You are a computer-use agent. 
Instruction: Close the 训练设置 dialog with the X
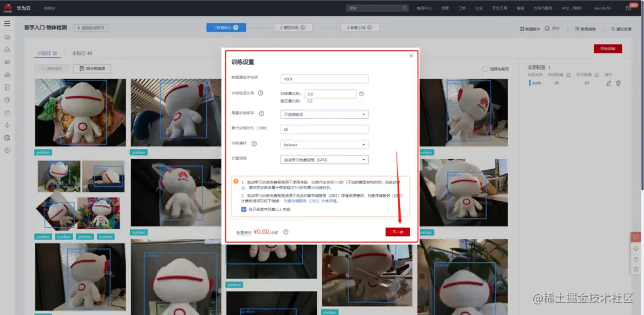click(411, 56)
